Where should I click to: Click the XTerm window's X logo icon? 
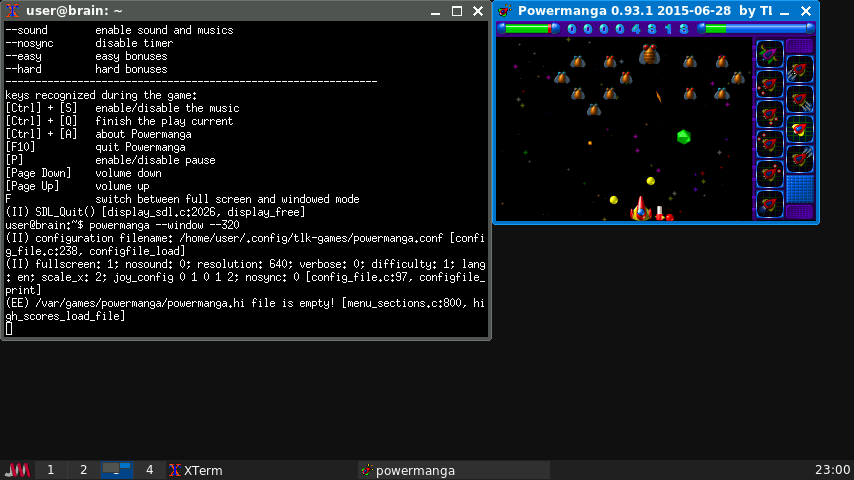[x=13, y=11]
